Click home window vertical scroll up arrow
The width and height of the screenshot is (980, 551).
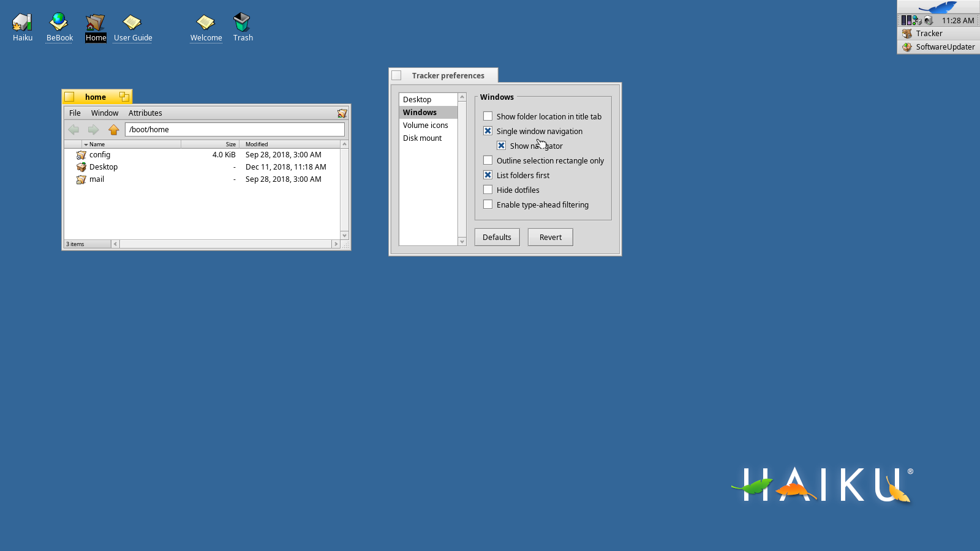click(344, 144)
